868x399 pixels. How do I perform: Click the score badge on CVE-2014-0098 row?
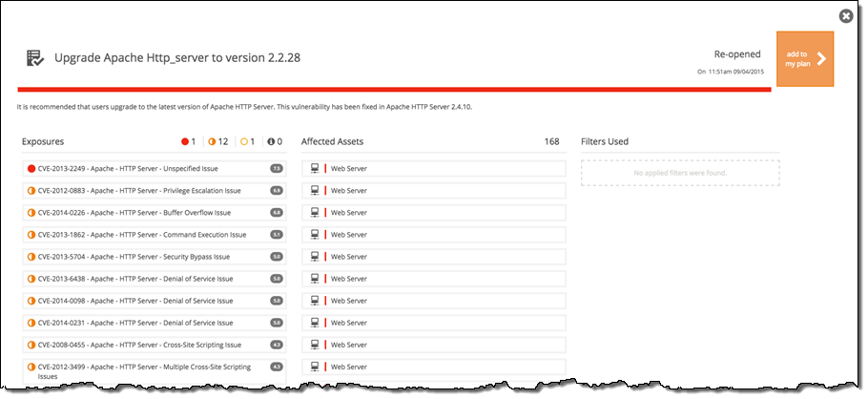coord(277,301)
